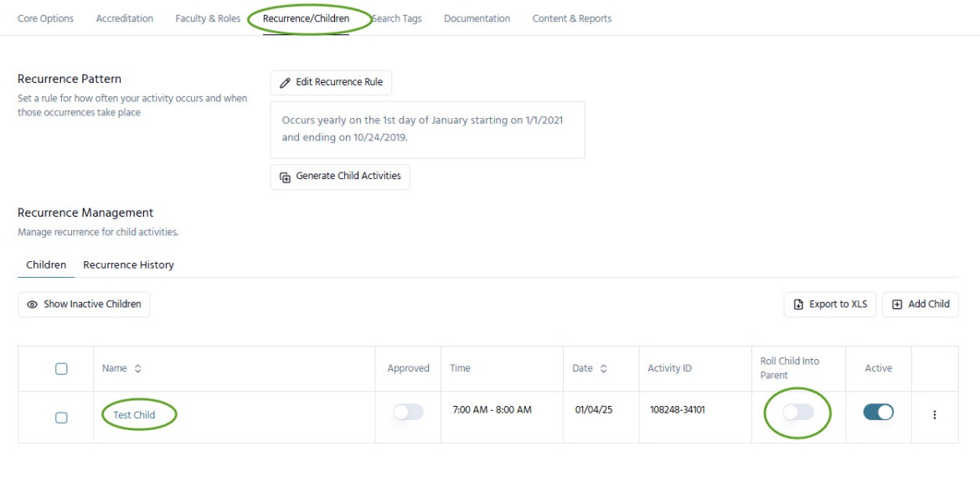
Task: Open the Content & Reports tab
Action: (x=571, y=18)
